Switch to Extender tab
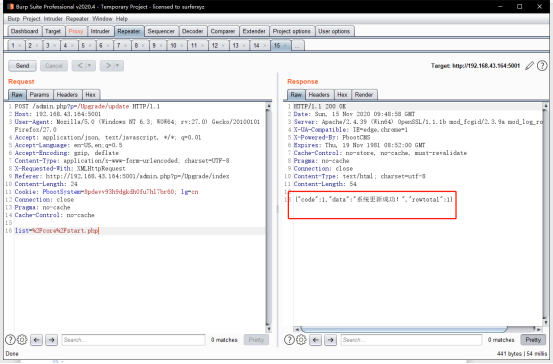Viewport: 553px width, 364px height. [254, 31]
